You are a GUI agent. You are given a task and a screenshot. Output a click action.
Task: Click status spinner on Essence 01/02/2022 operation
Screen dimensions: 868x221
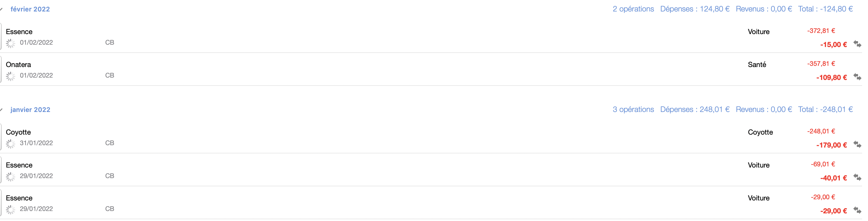tap(11, 43)
